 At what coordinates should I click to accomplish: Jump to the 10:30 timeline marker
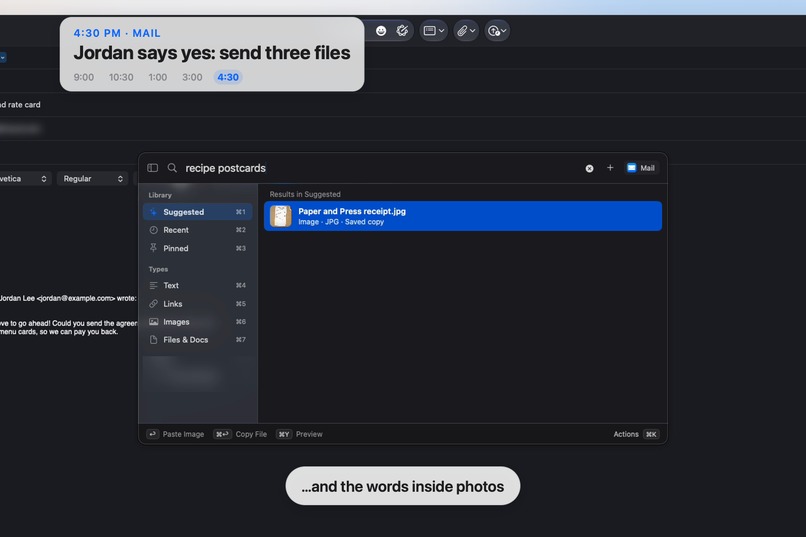[121, 77]
